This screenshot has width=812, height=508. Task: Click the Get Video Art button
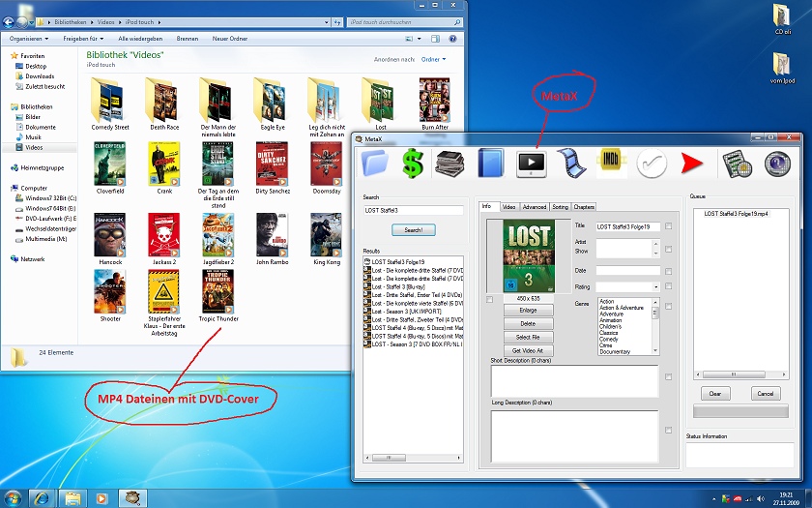pos(528,350)
